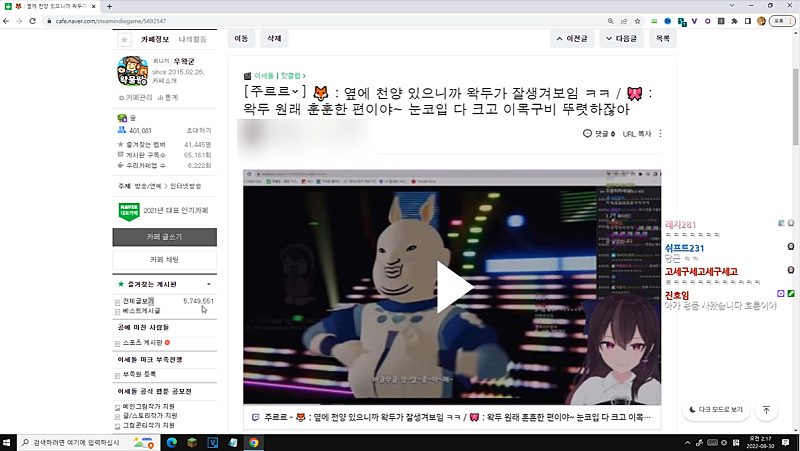
Task: Toggle the Chrome side panel button
Action: click(x=747, y=20)
